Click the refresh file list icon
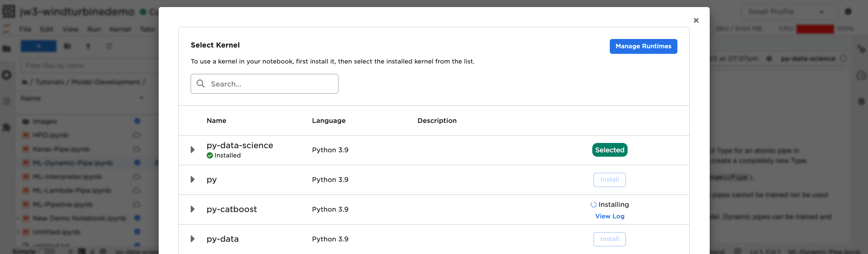 click(x=109, y=46)
